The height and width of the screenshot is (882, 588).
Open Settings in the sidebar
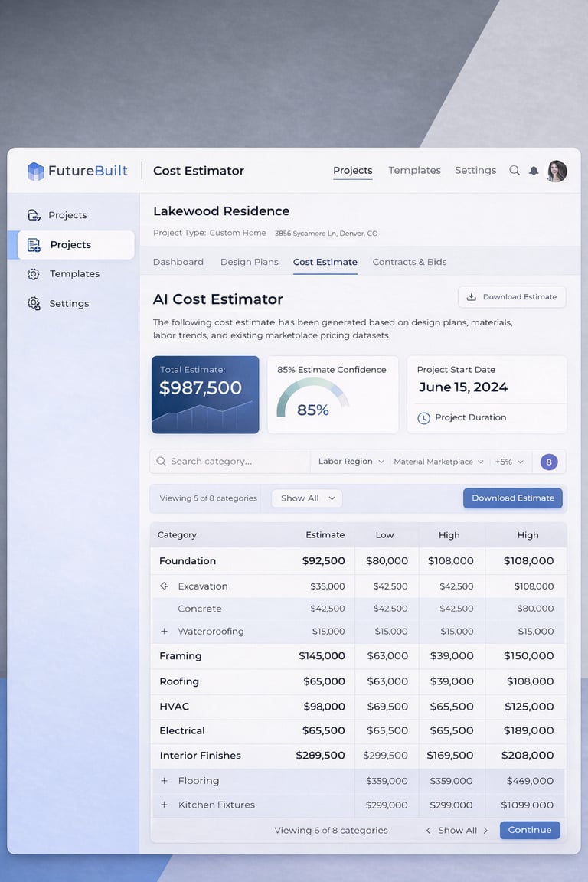[x=69, y=304]
